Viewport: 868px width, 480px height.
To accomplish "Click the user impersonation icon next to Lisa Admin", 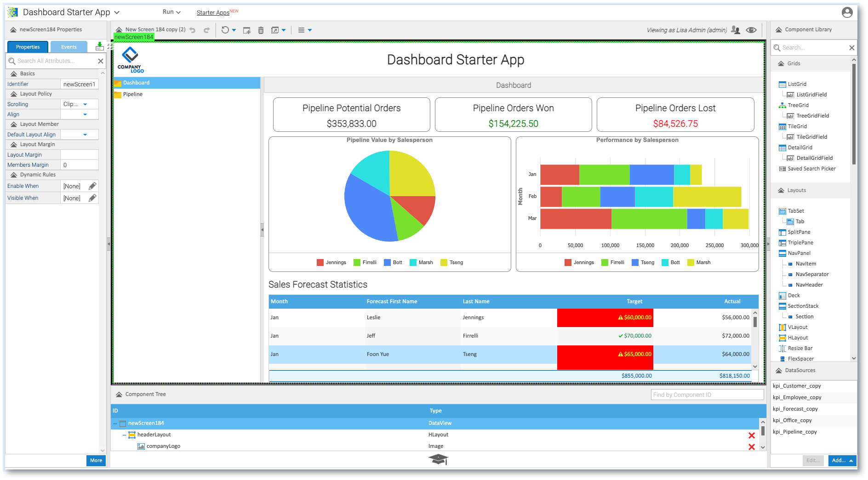I will click(x=736, y=29).
